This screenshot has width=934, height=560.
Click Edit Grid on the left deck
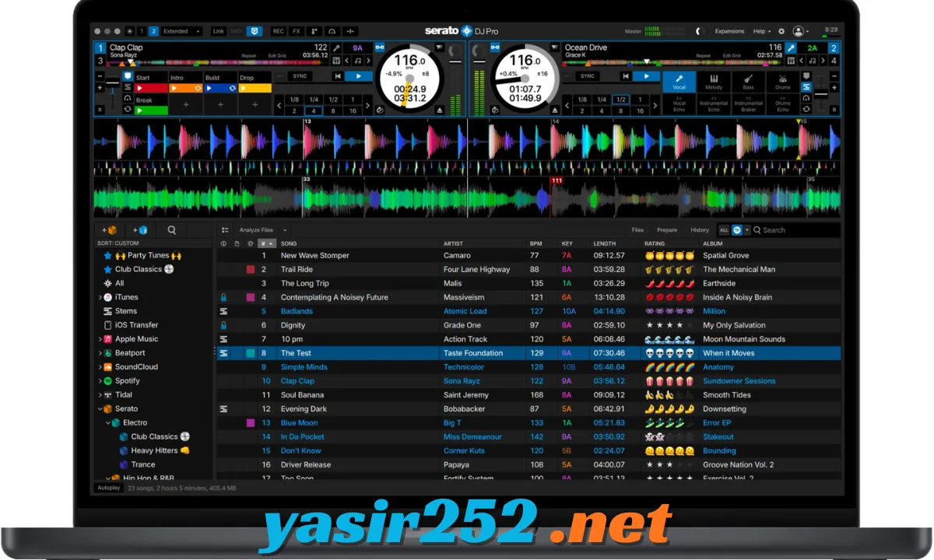(x=277, y=56)
